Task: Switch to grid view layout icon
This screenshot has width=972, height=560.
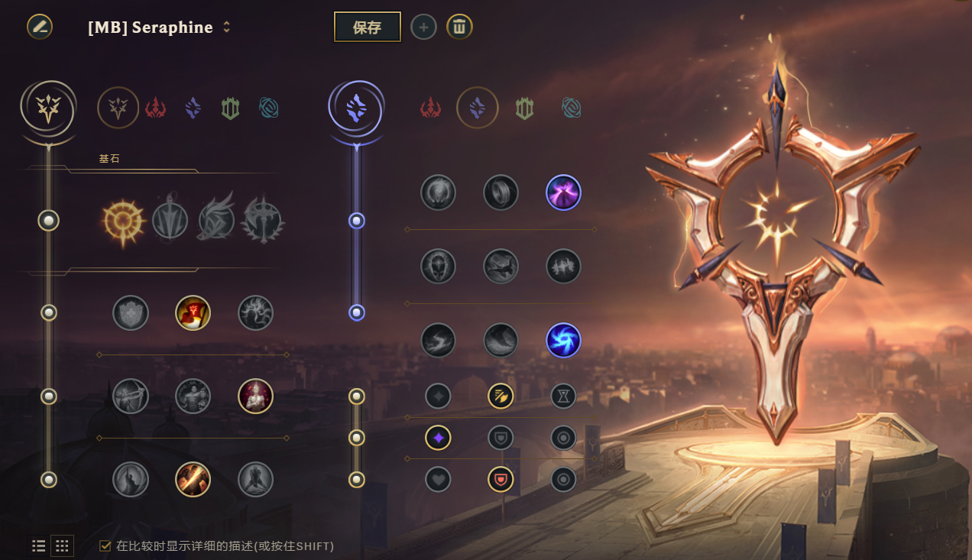Action: [63, 545]
